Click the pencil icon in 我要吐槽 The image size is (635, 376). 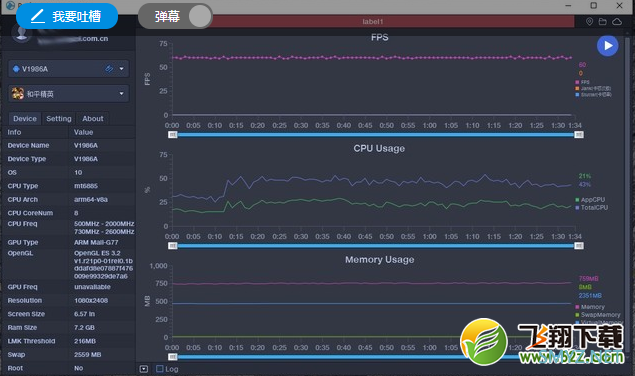pos(38,16)
